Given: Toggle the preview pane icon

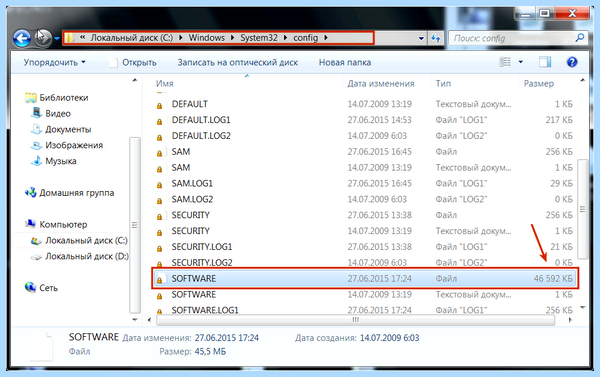Looking at the screenshot, I should (x=545, y=62).
